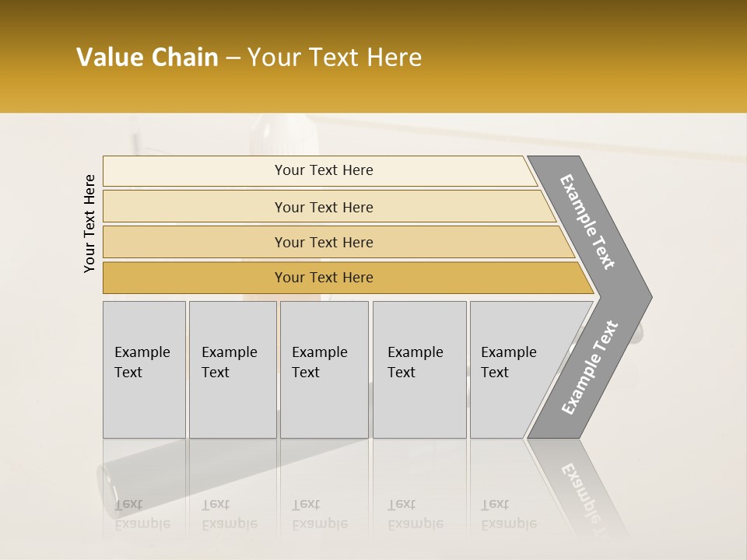Click the leftmost gray "Example Text" box

tap(144, 369)
